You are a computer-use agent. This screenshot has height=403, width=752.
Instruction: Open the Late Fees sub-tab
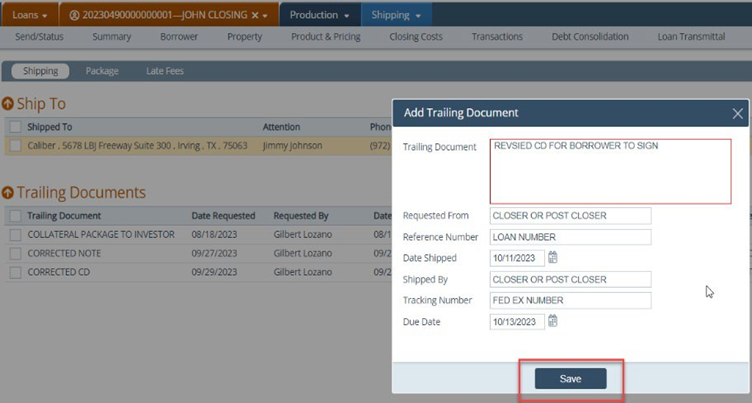(x=165, y=71)
